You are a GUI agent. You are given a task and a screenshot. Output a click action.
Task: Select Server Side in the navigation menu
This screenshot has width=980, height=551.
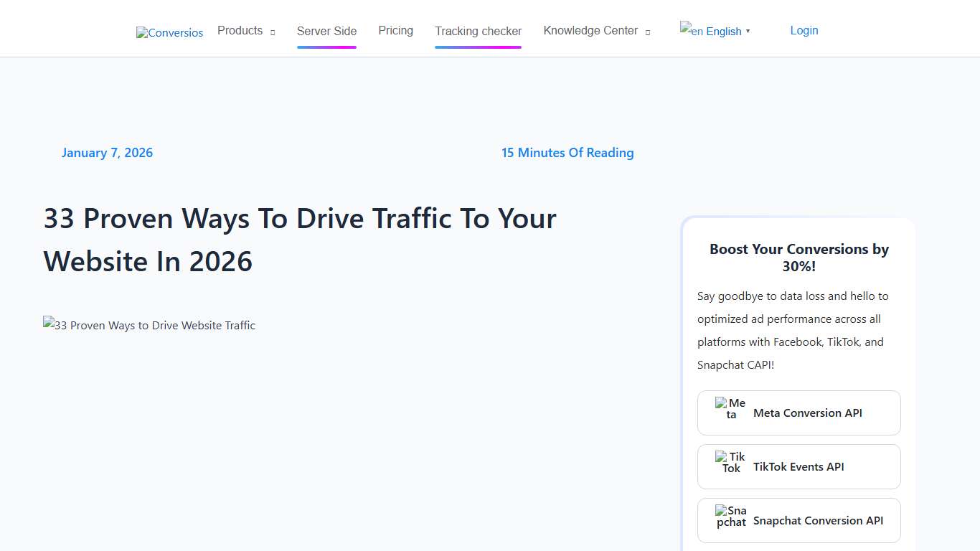pos(326,31)
